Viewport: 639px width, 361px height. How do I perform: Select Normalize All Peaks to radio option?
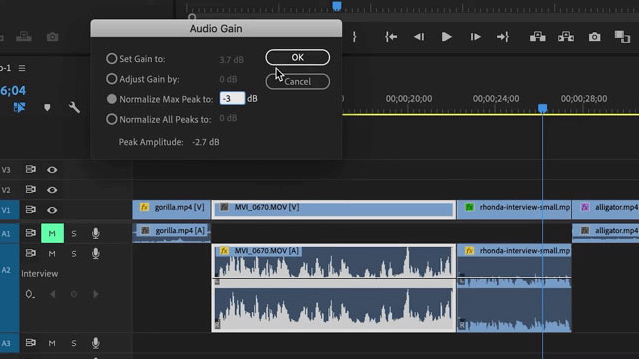pyautogui.click(x=112, y=119)
